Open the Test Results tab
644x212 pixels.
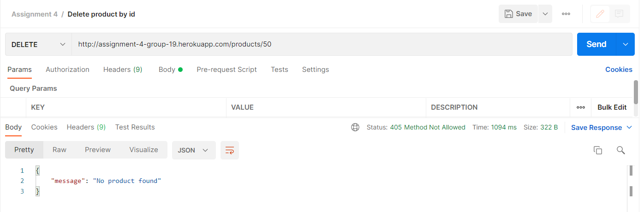[x=135, y=127]
